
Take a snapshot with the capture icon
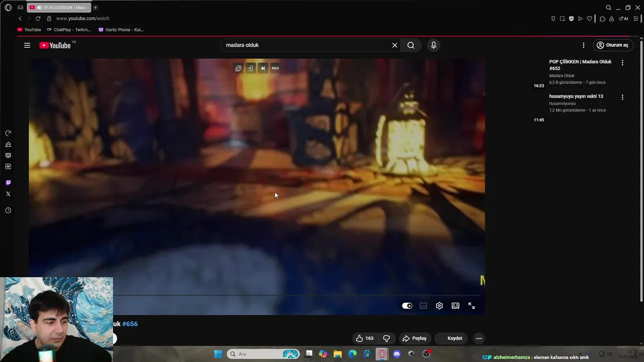[x=562, y=19]
